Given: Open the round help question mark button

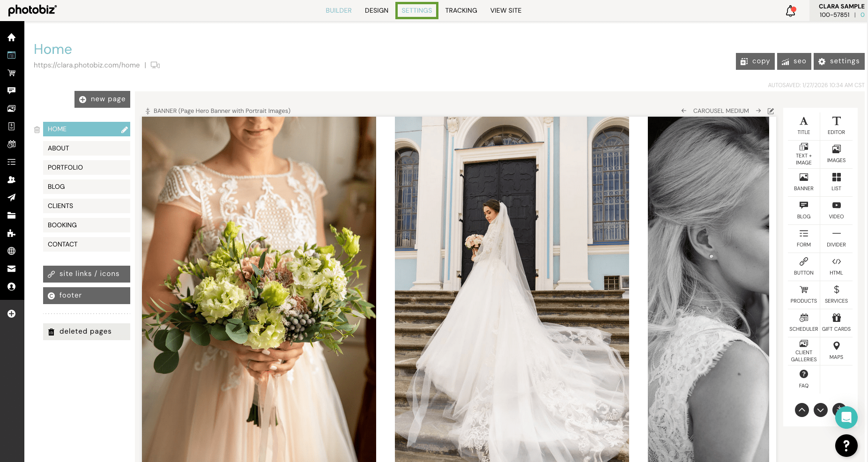Looking at the screenshot, I should coord(846,446).
